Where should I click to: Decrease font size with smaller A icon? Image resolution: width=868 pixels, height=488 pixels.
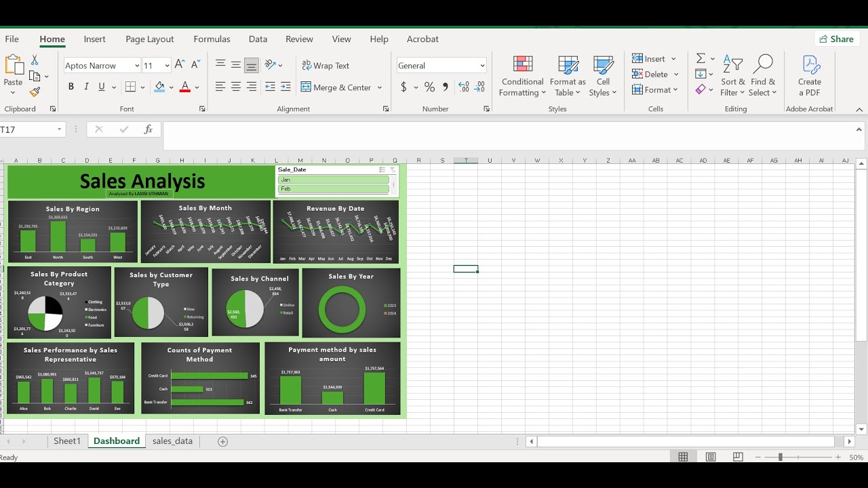195,64
